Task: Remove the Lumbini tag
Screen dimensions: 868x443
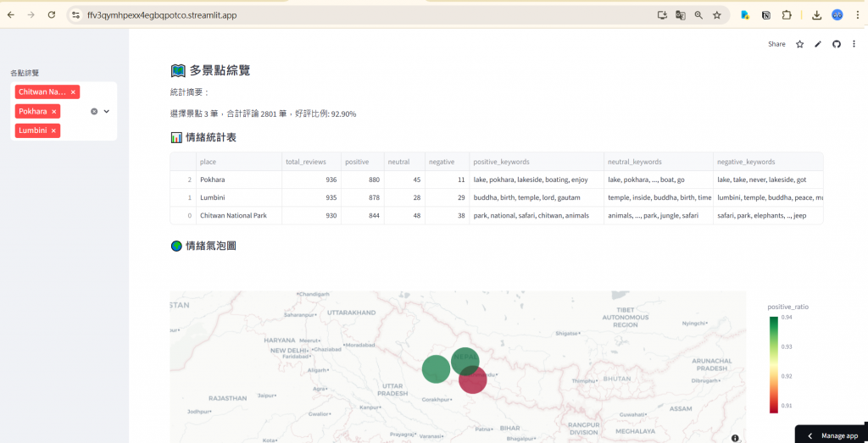Action: tap(53, 131)
